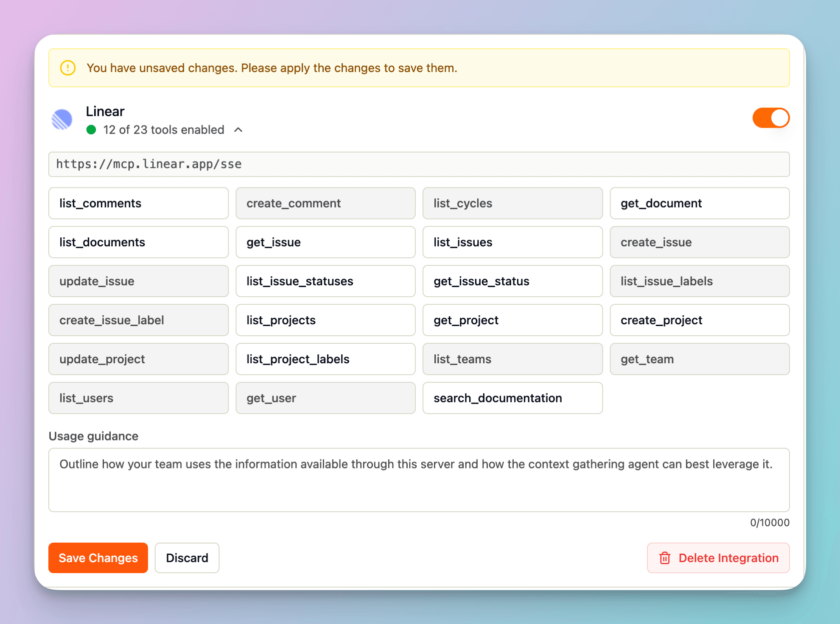Toggle the get_document tool off
Viewport: 840px width, 624px height.
(x=699, y=203)
